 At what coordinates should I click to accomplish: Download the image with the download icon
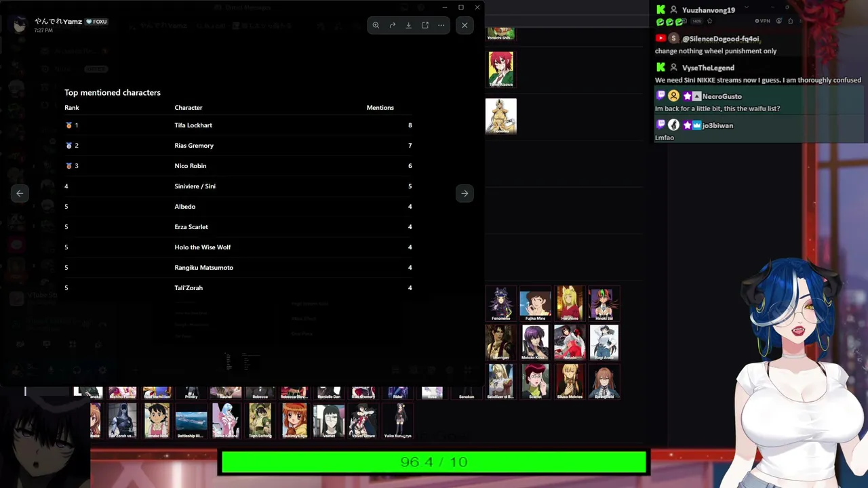(408, 25)
